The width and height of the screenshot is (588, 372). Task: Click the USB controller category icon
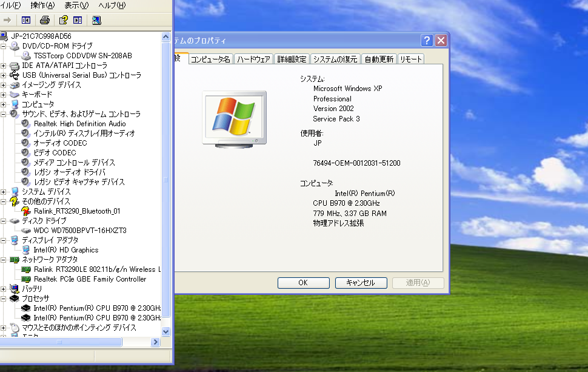pos(15,75)
